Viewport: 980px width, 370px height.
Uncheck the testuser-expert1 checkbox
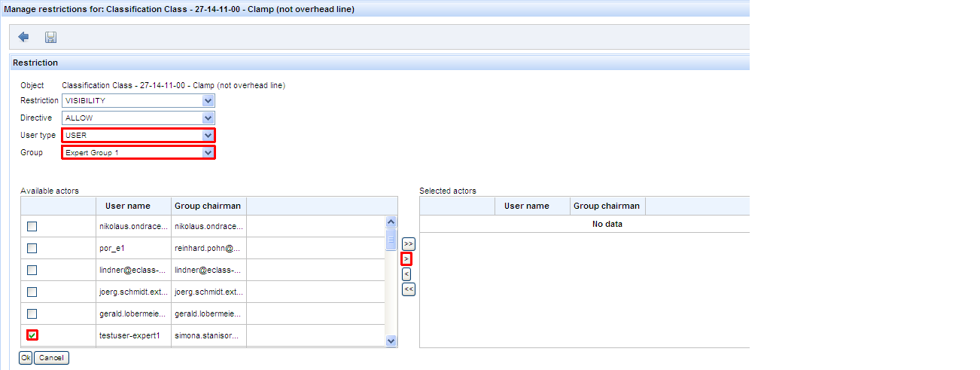(x=32, y=335)
